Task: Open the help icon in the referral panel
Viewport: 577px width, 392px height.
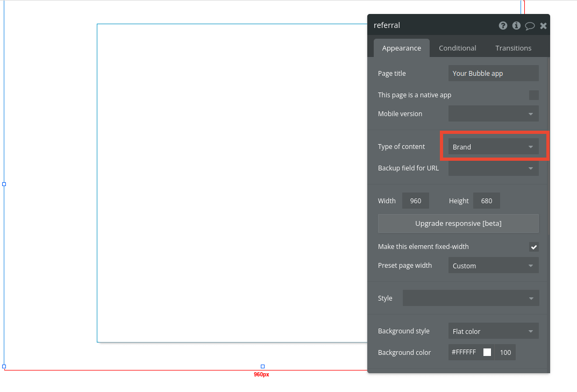Action: pyautogui.click(x=503, y=25)
